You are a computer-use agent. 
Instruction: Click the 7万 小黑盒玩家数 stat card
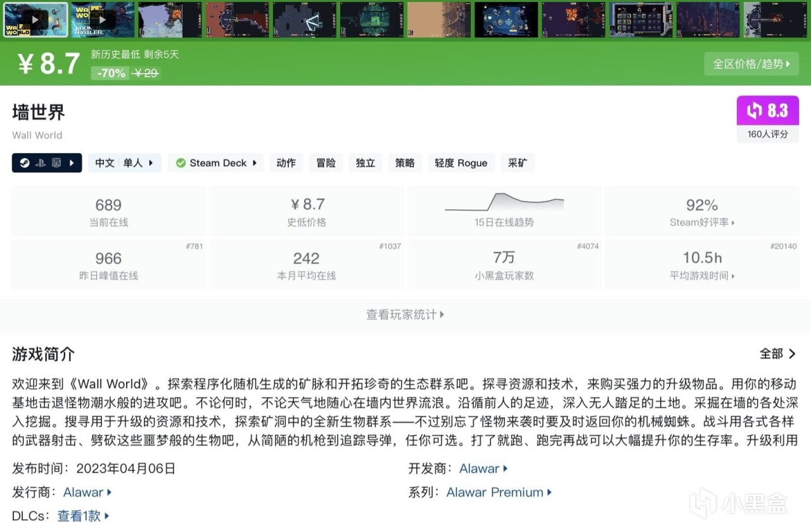(x=504, y=265)
